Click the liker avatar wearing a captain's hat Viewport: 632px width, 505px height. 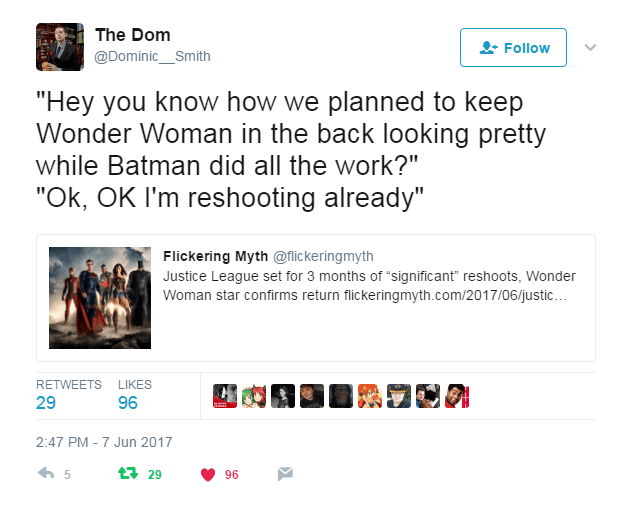399,395
